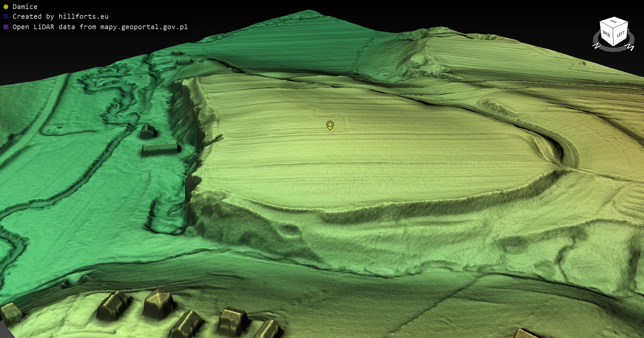Toggle the purple legend square

pos(6,27)
